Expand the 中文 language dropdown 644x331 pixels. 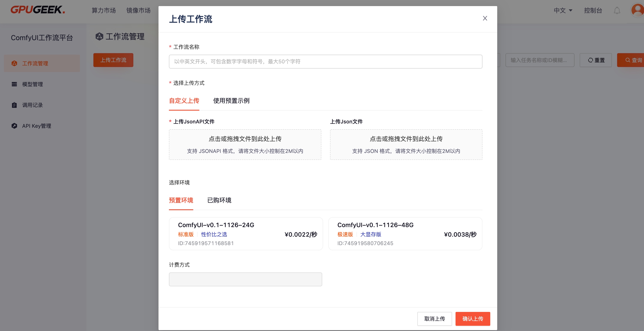(563, 10)
